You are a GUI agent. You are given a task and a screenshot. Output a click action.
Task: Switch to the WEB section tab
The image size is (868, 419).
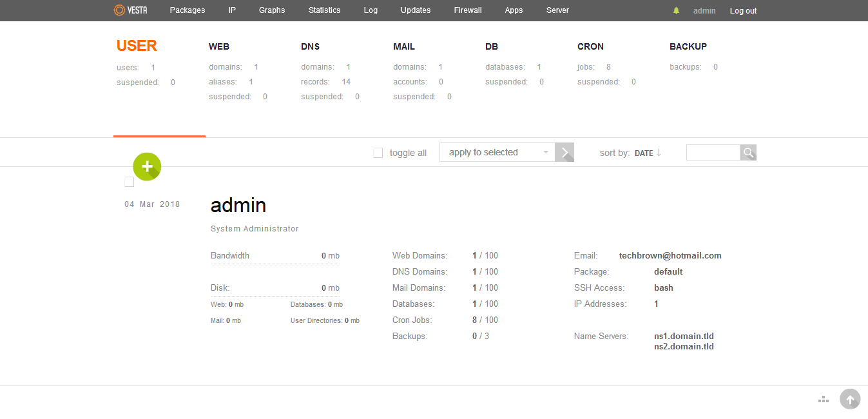coord(219,46)
